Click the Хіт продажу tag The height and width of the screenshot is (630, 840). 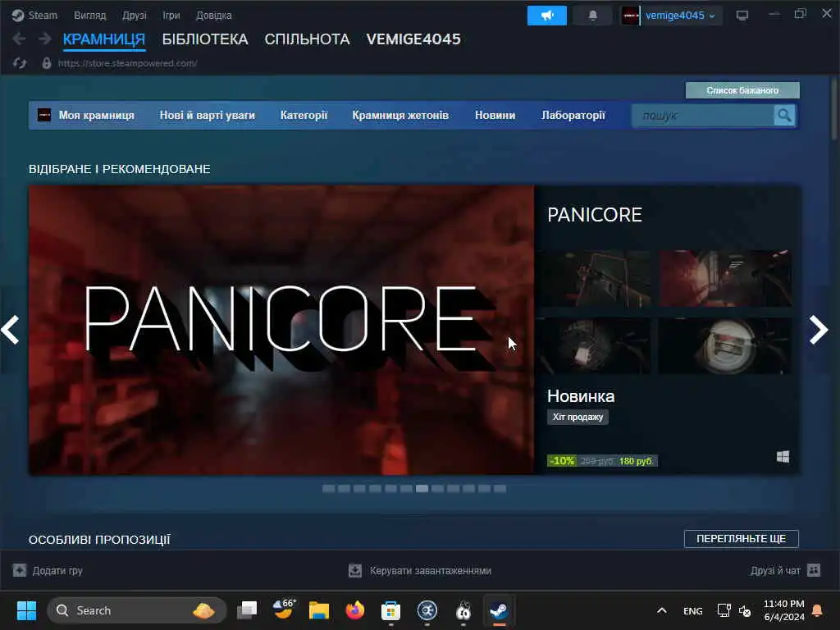577,417
